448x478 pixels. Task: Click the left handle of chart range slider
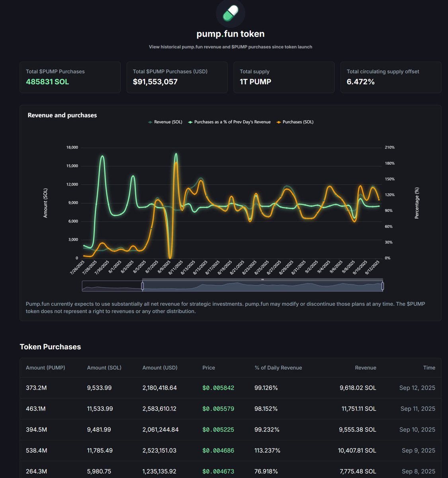coord(143,286)
